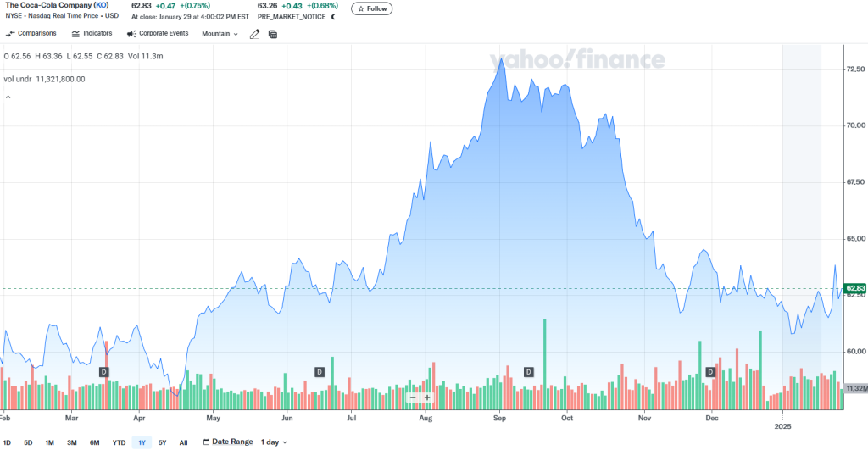Screen dimensions: 868x450
Task: Open the 1 day interval dropdown
Action: tap(274, 442)
